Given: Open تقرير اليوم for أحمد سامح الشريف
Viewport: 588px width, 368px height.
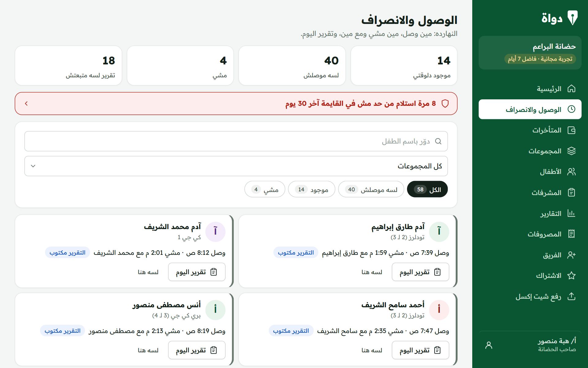Looking at the screenshot, I should (420, 350).
